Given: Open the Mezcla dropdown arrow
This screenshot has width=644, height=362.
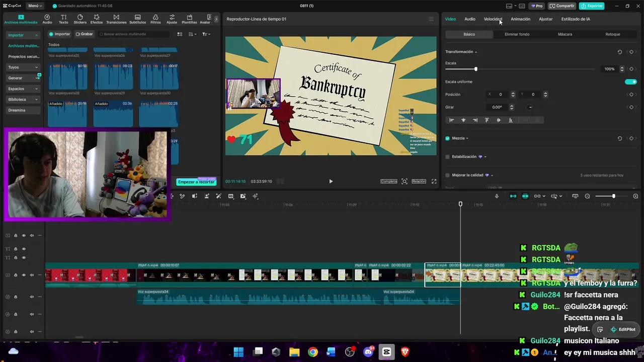Looking at the screenshot, I should (x=467, y=138).
